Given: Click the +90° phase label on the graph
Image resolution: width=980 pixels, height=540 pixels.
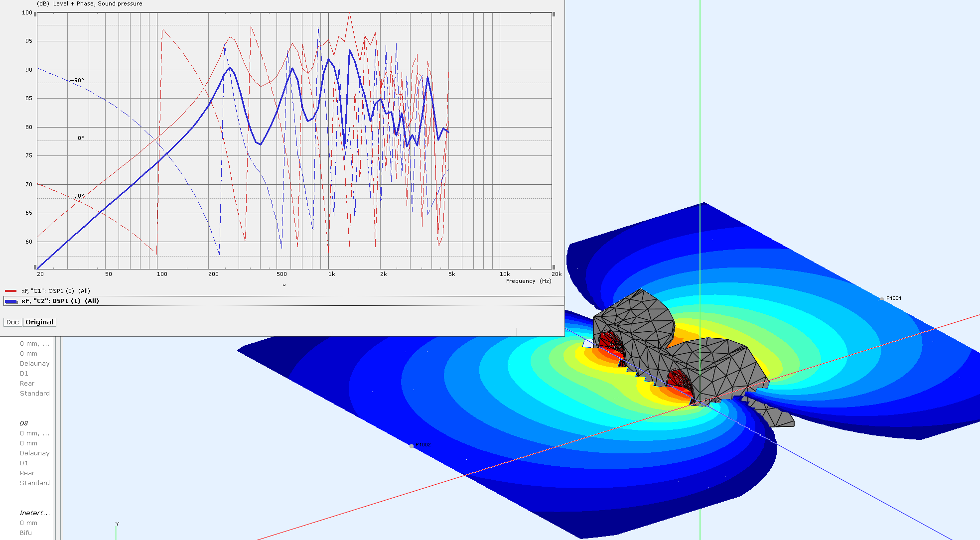Looking at the screenshot, I should click(x=77, y=80).
